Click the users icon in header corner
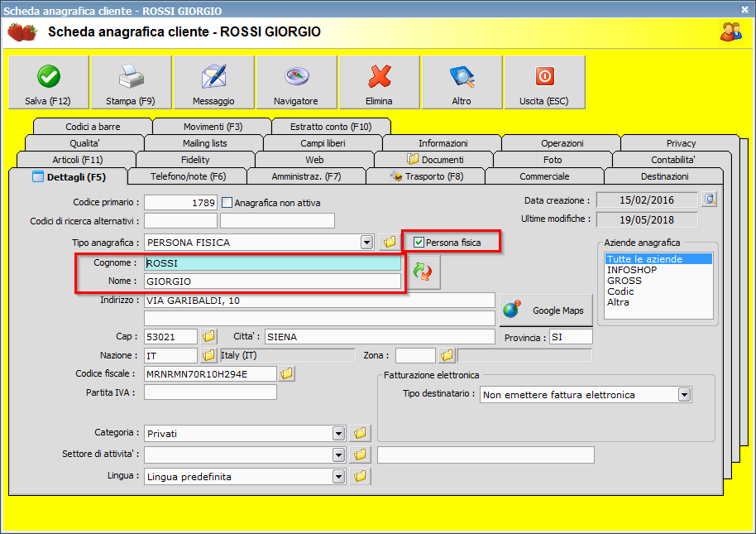Screen dimensions: 756x534 731,31
